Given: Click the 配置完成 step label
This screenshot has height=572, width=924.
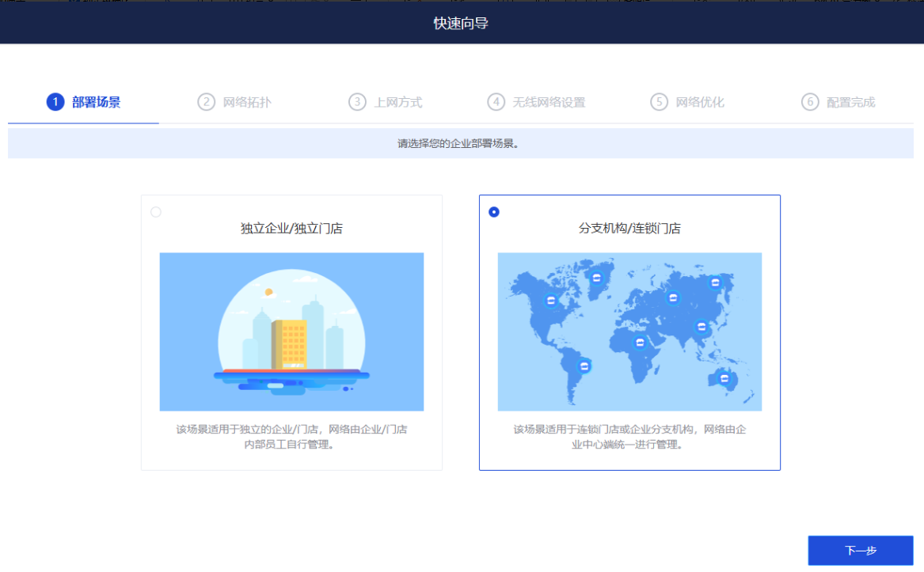Looking at the screenshot, I should coord(850,102).
